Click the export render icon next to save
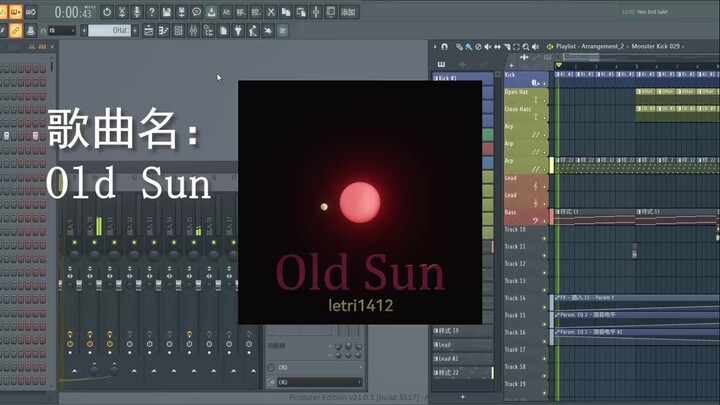This screenshot has height=405, width=720. pyautogui.click(x=181, y=12)
